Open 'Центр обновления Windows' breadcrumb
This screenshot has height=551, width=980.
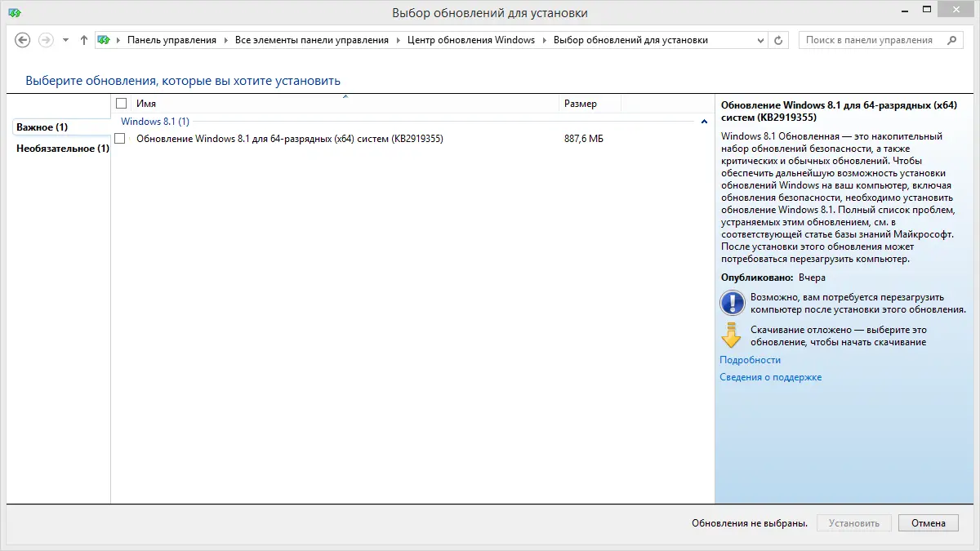[x=471, y=40]
